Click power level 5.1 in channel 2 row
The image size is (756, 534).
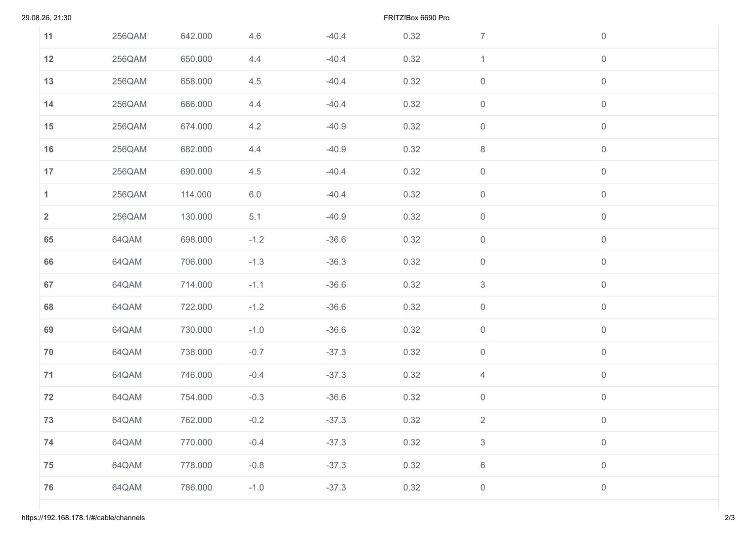pos(255,217)
